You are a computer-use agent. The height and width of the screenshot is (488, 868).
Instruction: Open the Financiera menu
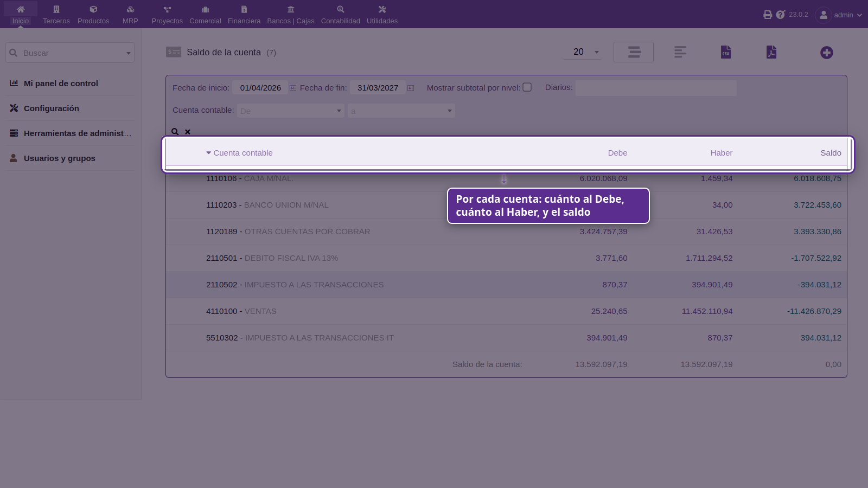[244, 15]
